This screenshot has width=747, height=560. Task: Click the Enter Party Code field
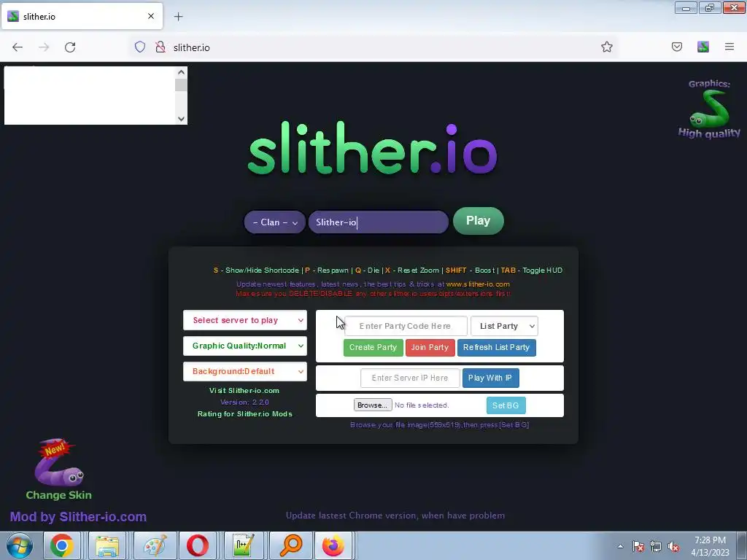[x=406, y=326]
